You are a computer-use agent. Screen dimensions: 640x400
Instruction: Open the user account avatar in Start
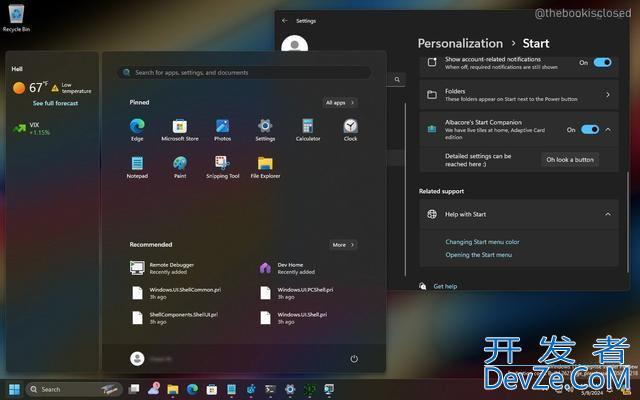pyautogui.click(x=137, y=359)
